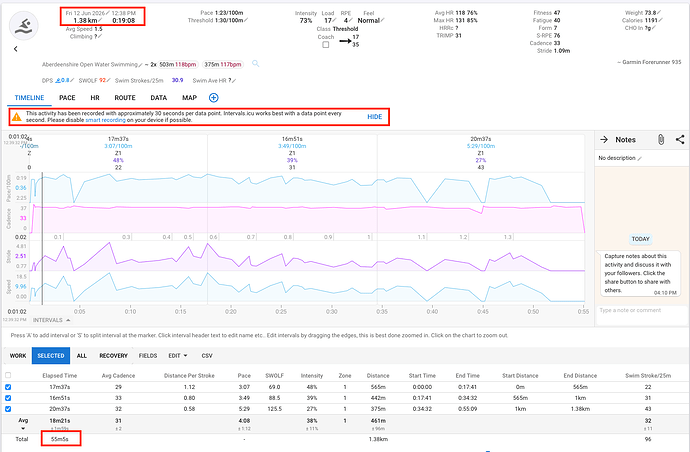Viewport: 690px width, 452px height.
Task: Select the 20m37s interval header on chart
Action: coord(481,139)
